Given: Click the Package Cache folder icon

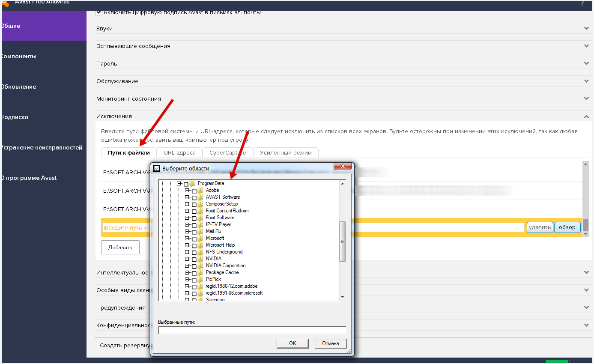Looking at the screenshot, I should 200,272.
